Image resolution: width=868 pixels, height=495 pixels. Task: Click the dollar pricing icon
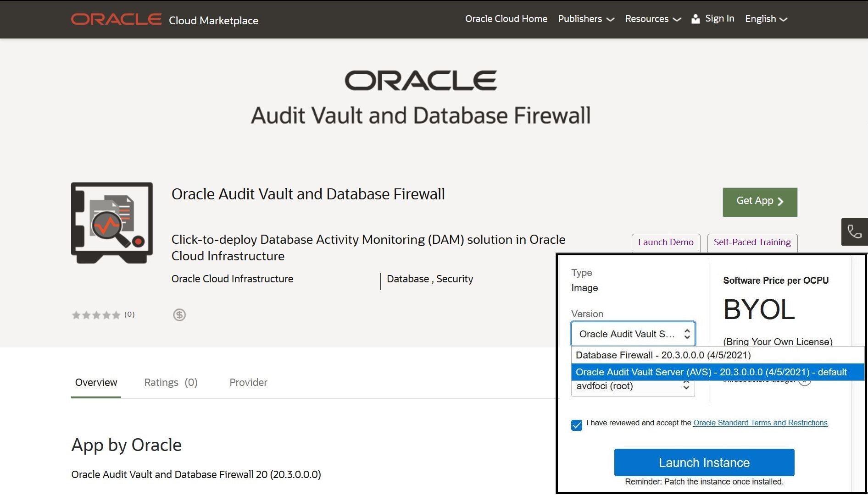(179, 315)
